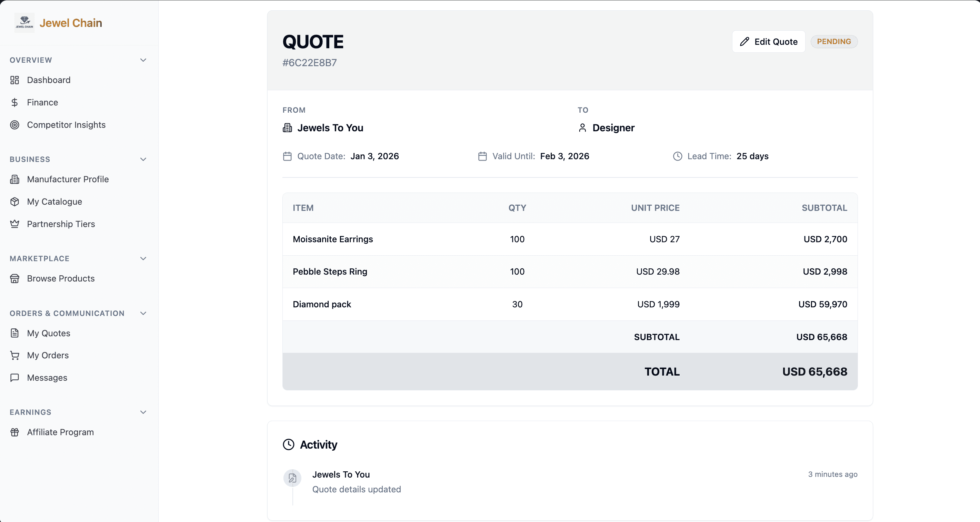The width and height of the screenshot is (980, 522).
Task: Click the Pending status badge
Action: [833, 41]
